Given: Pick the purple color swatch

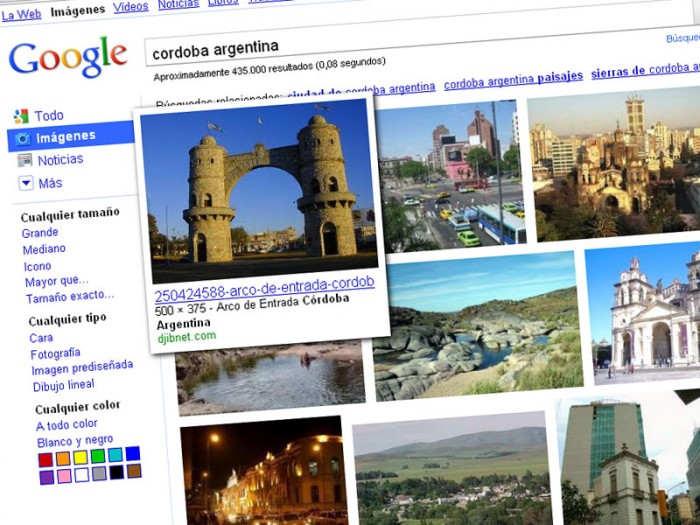Looking at the screenshot, I should tap(46, 477).
